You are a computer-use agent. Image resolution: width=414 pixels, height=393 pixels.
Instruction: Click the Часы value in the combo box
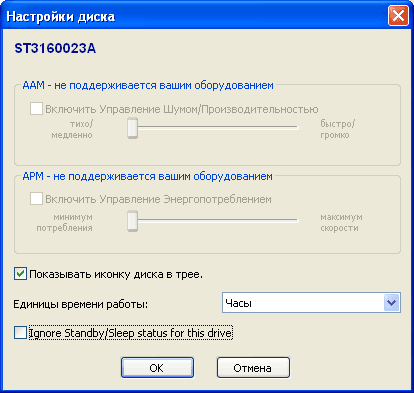pos(239,303)
